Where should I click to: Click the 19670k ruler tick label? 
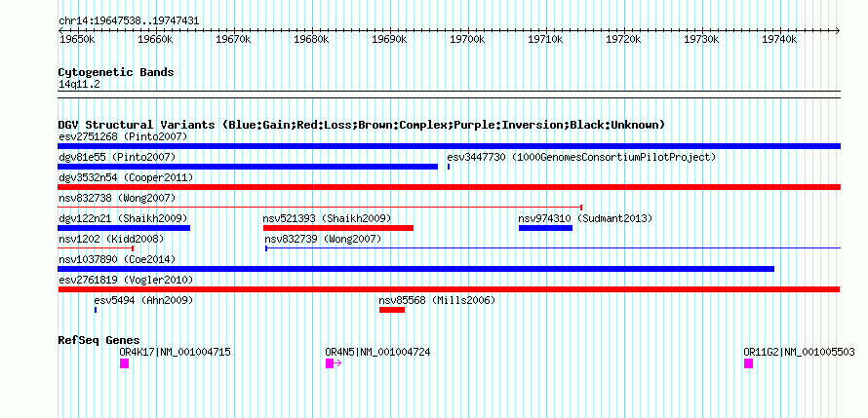click(x=233, y=39)
